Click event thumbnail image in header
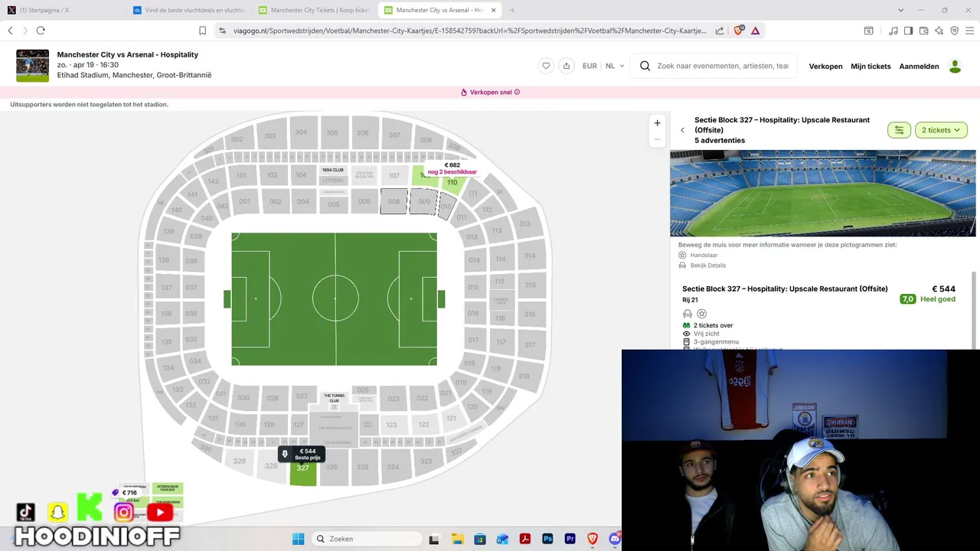Screen dimensions: 980x551 [x=32, y=66]
